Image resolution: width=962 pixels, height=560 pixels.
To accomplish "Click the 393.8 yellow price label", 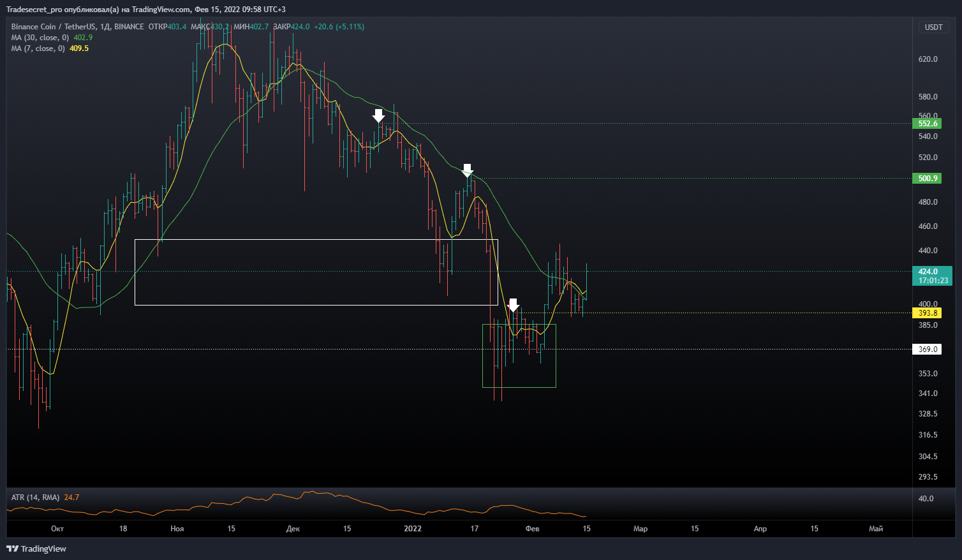I will tap(928, 313).
